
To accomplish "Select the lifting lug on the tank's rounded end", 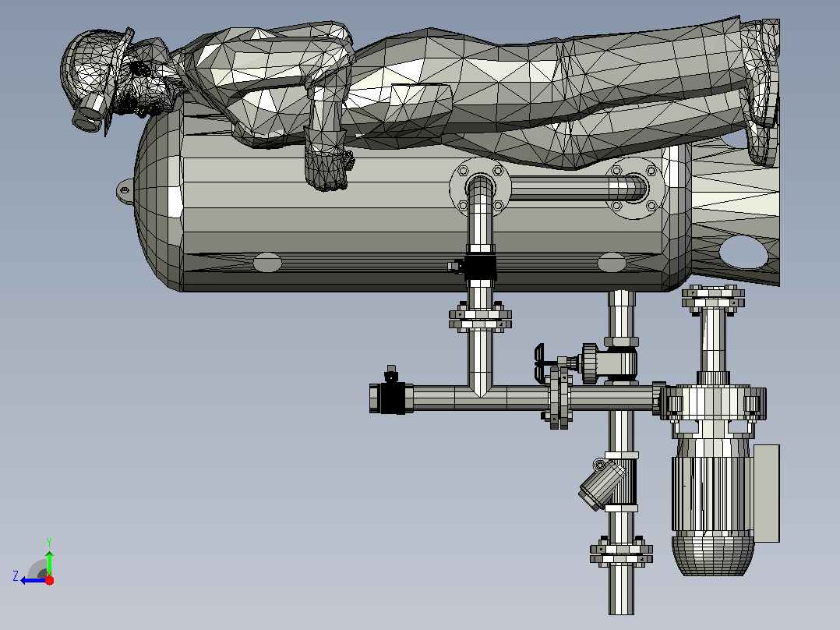I will [x=124, y=191].
